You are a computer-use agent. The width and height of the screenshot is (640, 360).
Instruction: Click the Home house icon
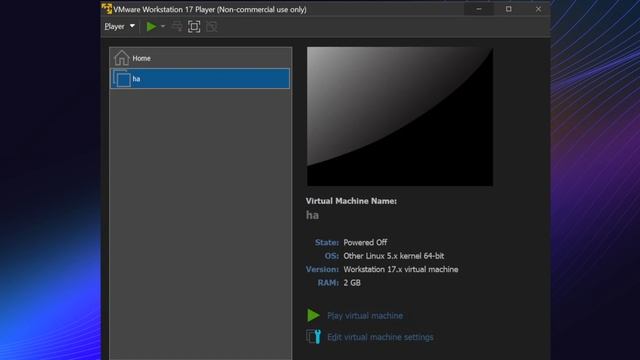(121, 58)
